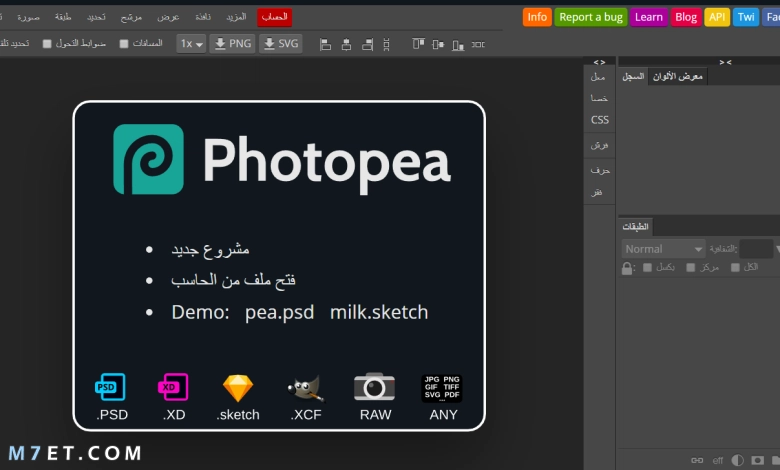Click the layer opacity input field
Image resolution: width=780 pixels, height=470 pixels.
[x=756, y=249]
